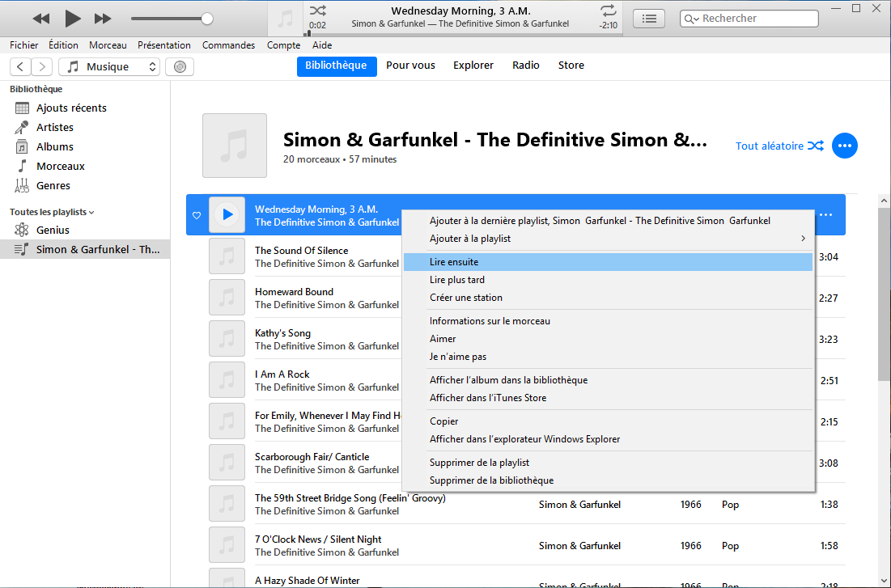Click Kathy's Song track artwork icon

click(227, 339)
